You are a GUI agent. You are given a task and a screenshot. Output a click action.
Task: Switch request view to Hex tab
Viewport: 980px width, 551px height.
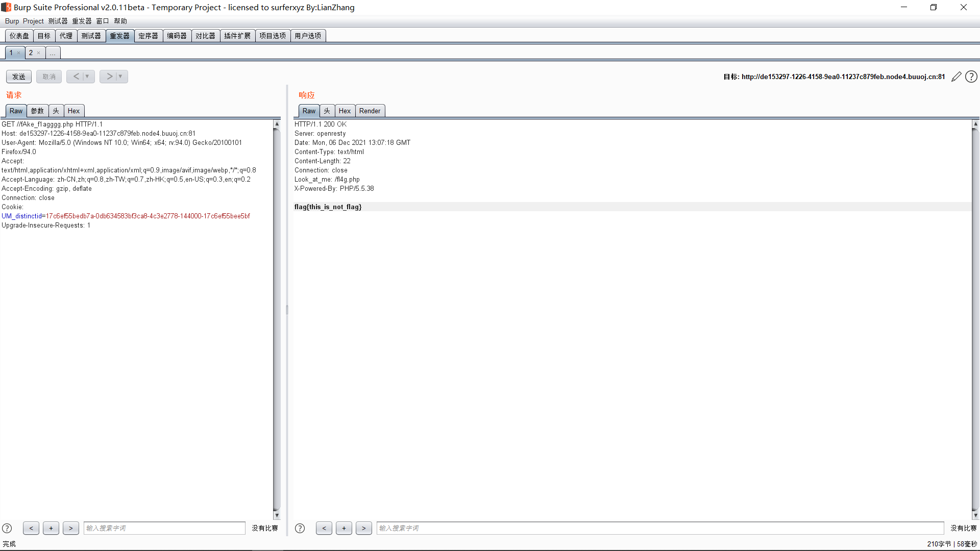click(x=73, y=111)
